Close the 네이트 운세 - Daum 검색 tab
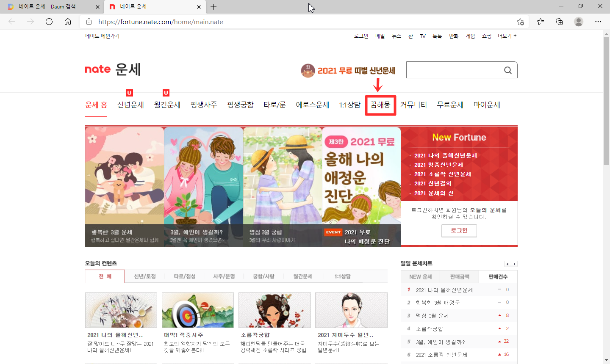The height and width of the screenshot is (364, 610). coord(97,7)
